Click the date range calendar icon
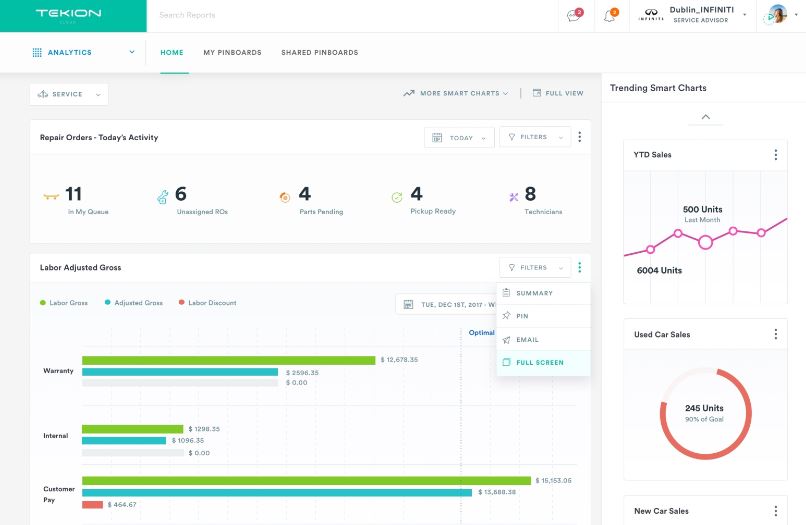806x525 pixels. click(x=408, y=304)
